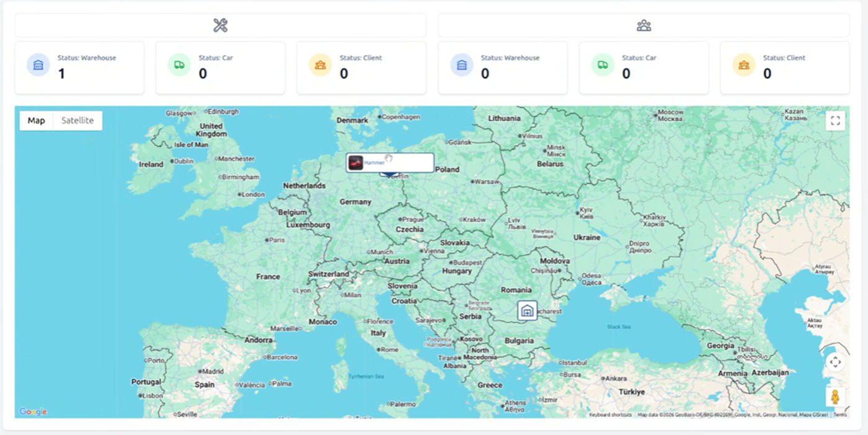Click the blue warehouse icon in people section
The width and height of the screenshot is (868, 435).
coord(462,65)
